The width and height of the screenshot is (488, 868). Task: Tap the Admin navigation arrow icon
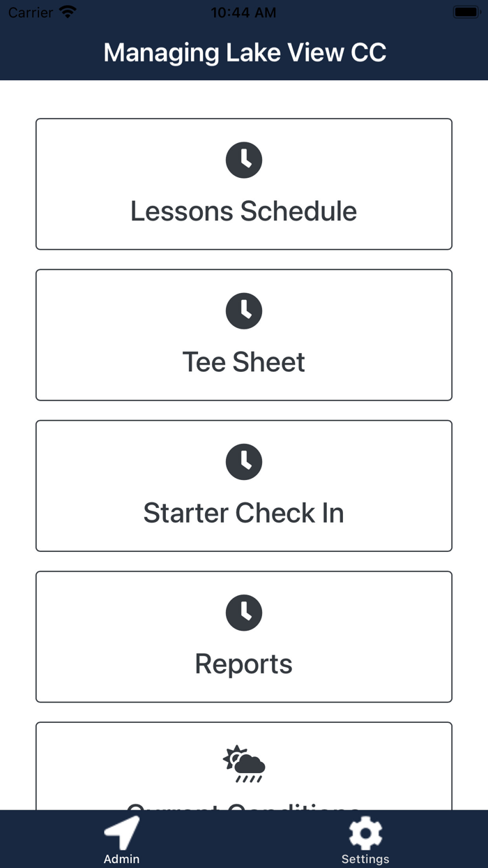(x=121, y=832)
